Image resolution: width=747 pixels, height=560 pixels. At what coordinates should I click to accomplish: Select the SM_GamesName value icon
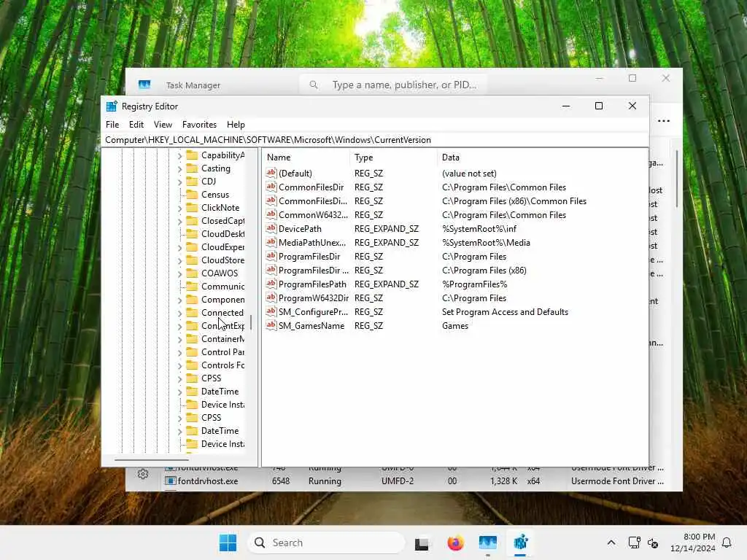point(271,325)
